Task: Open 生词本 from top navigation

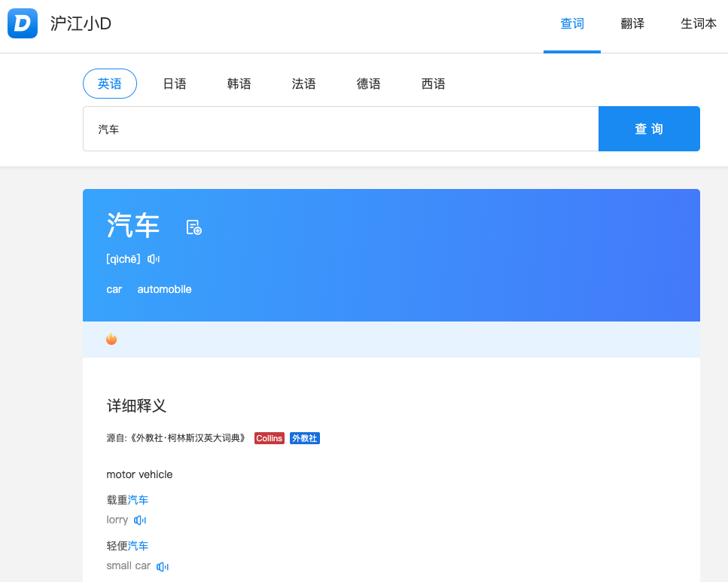Action: click(x=699, y=24)
